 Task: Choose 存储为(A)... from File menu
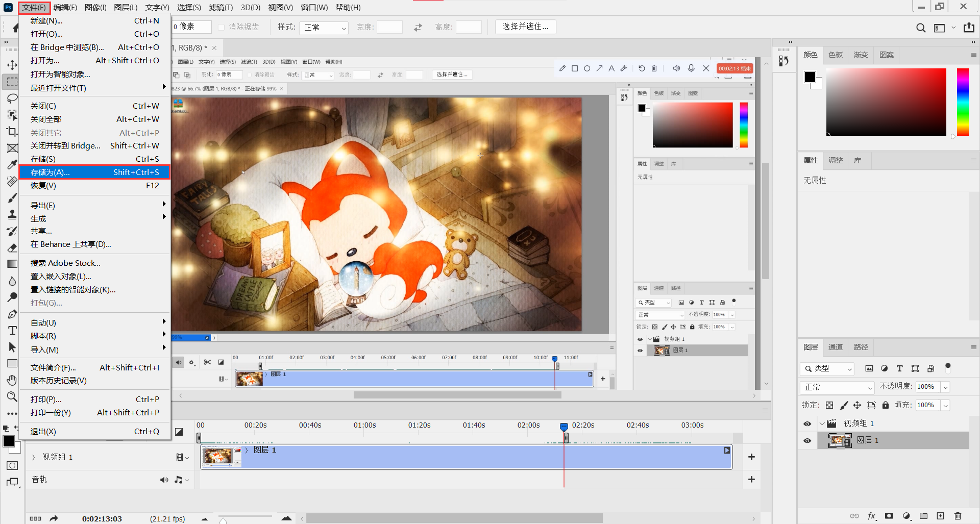tap(94, 172)
